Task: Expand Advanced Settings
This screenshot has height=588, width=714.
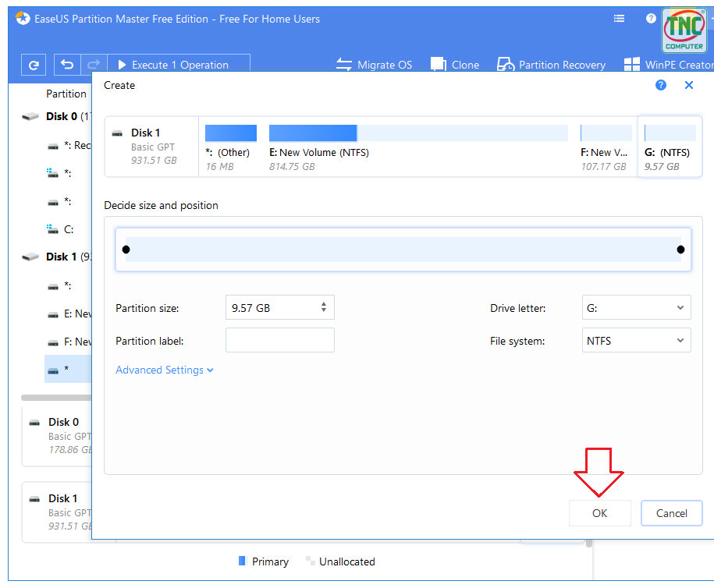Action: point(165,370)
